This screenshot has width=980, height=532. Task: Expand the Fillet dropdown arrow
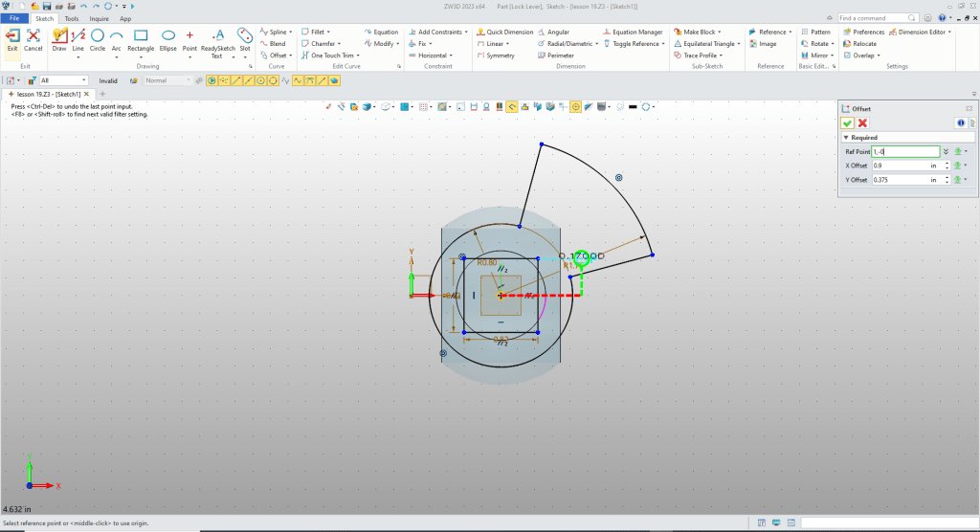[328, 32]
